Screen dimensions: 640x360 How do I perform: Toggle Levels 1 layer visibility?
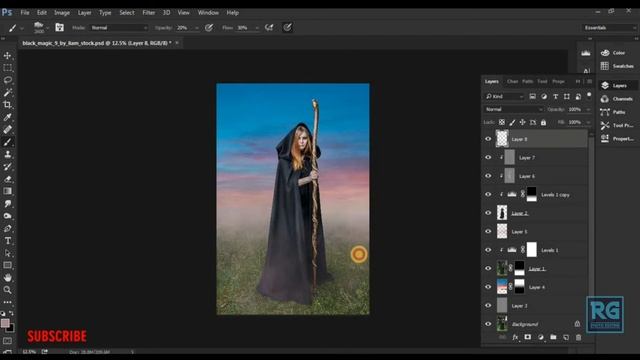coord(488,250)
